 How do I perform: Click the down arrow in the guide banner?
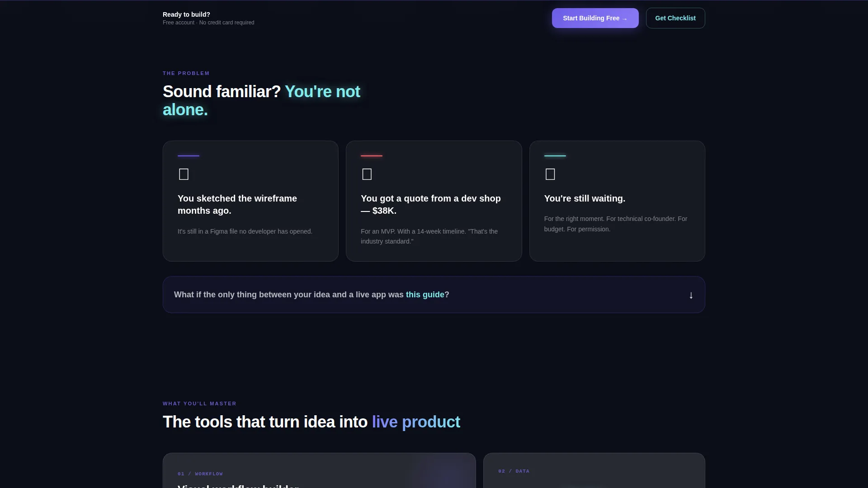pos(691,295)
